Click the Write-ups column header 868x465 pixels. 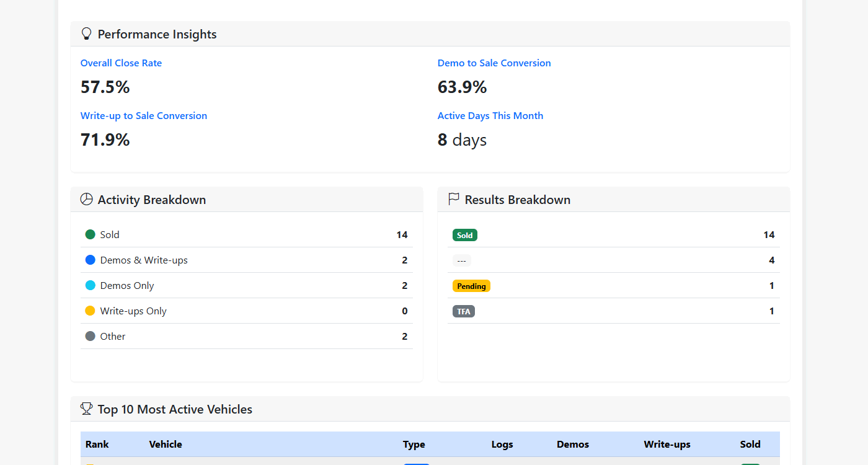coord(667,444)
